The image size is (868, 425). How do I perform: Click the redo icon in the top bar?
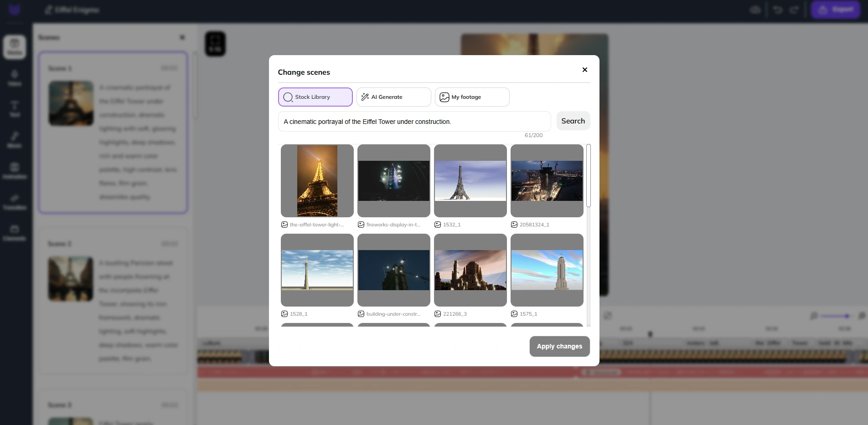[x=795, y=10]
